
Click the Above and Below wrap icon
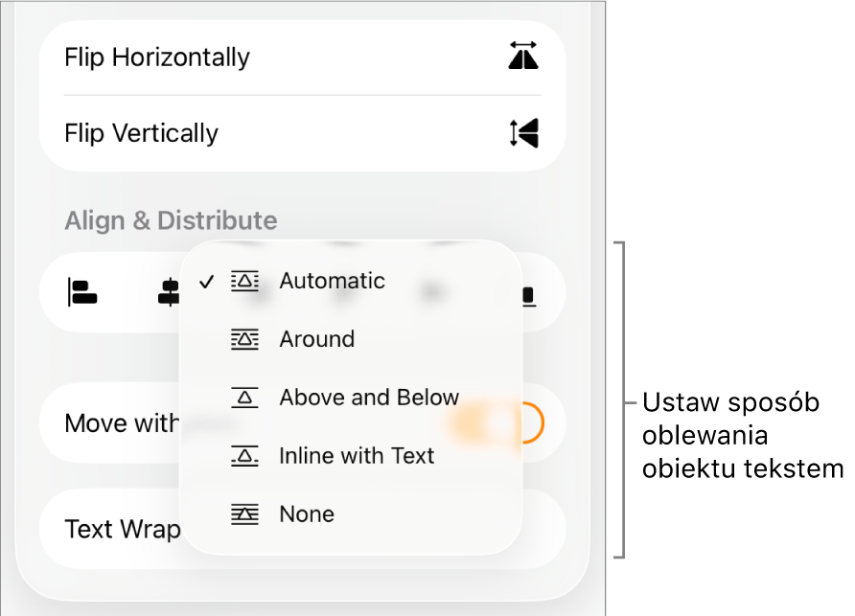click(244, 398)
